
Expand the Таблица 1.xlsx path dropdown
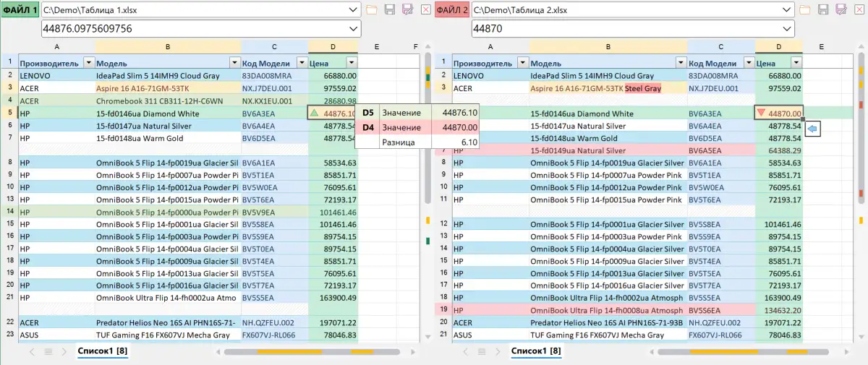[x=352, y=9]
